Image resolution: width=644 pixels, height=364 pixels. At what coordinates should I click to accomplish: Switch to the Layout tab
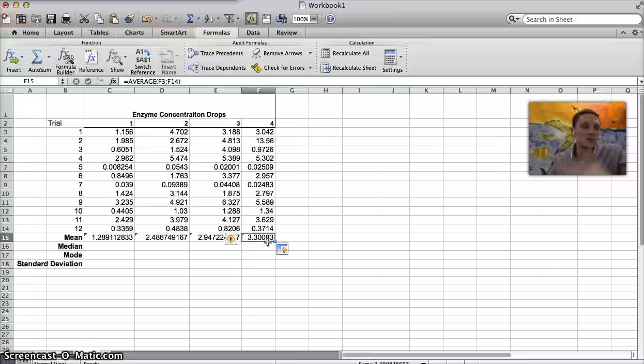[64, 33]
